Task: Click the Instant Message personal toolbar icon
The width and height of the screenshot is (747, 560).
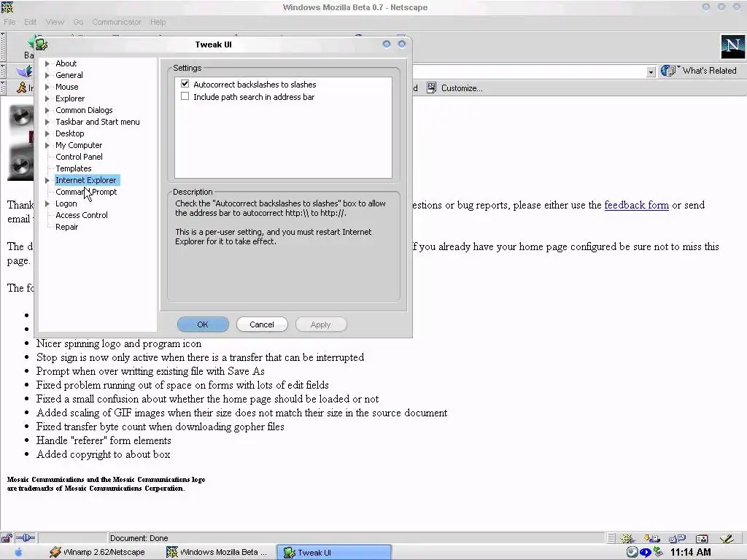Action: click(x=22, y=87)
